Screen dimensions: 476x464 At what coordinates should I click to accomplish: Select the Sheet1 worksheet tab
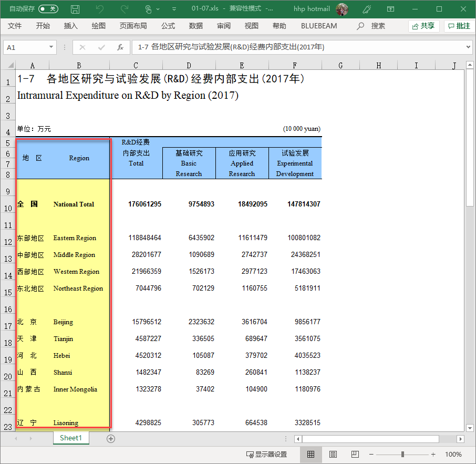pos(70,438)
